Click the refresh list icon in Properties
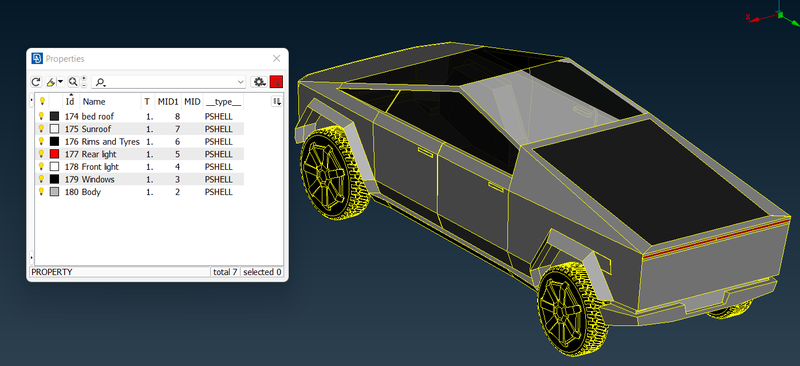Viewport: 800px width, 366px height. 36,82
